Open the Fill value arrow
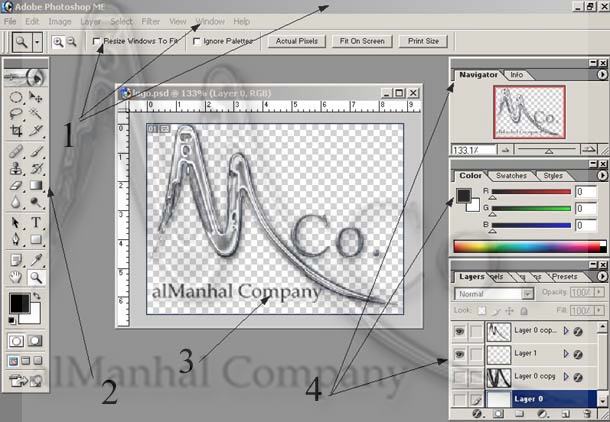 (x=599, y=310)
